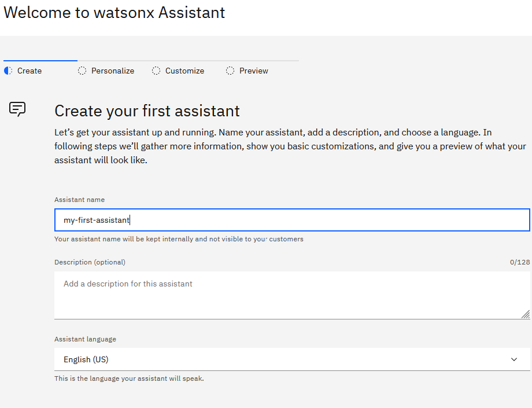Click the half-filled Create step icon
532x408 pixels.
click(x=8, y=71)
